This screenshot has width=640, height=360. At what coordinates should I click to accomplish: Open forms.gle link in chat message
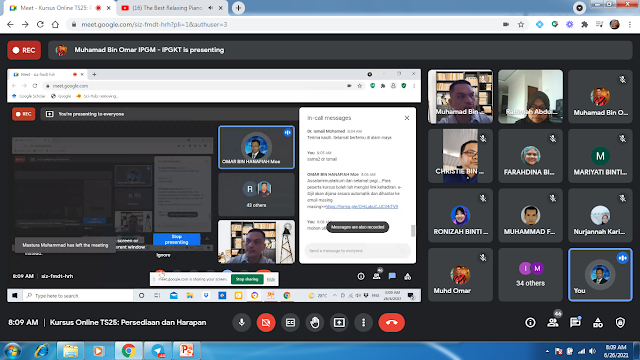coord(362,207)
